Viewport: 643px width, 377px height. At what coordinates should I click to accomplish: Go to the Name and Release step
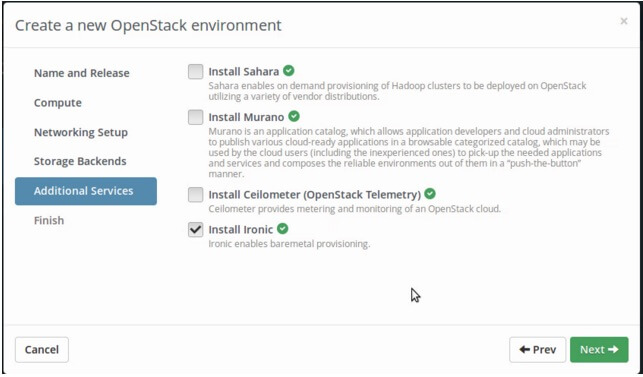[82, 73]
